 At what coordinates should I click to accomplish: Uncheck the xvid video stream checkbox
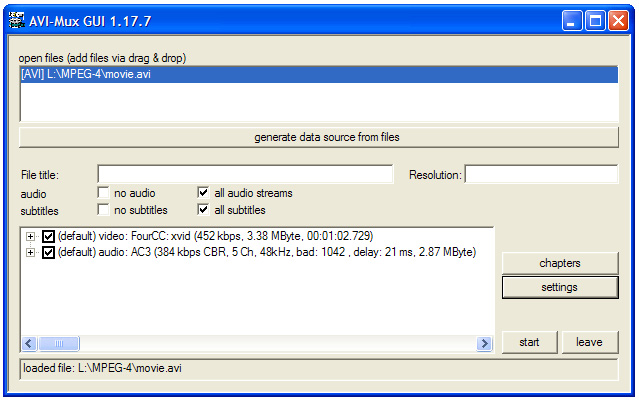pos(48,236)
